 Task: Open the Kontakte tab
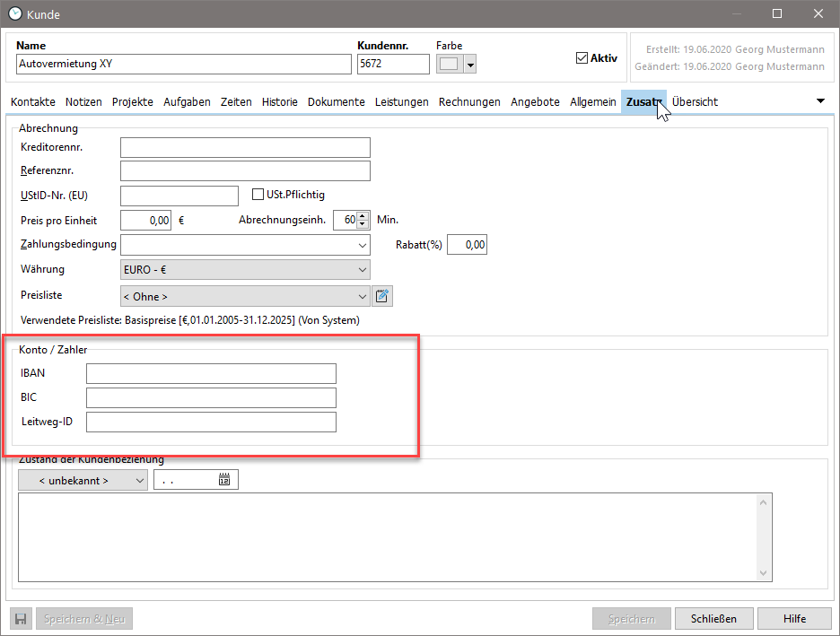click(x=33, y=102)
